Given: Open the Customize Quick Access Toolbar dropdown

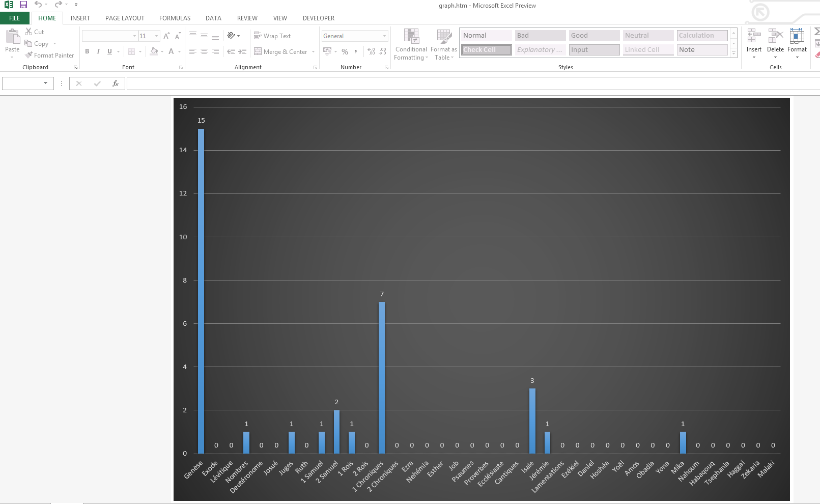Looking at the screenshot, I should point(76,5).
